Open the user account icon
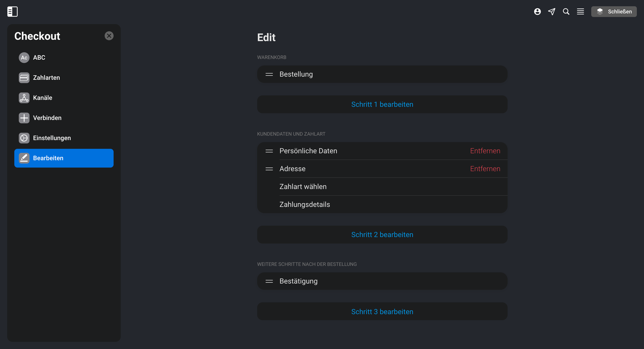 tap(537, 11)
